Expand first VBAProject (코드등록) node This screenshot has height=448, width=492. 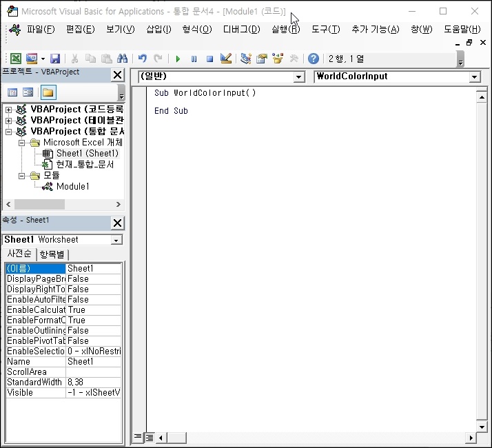pos(9,110)
